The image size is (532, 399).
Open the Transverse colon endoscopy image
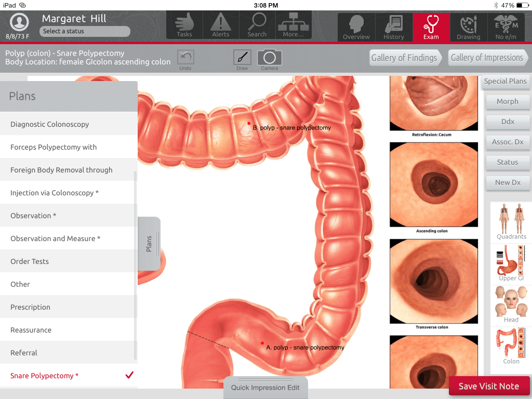tap(434, 281)
